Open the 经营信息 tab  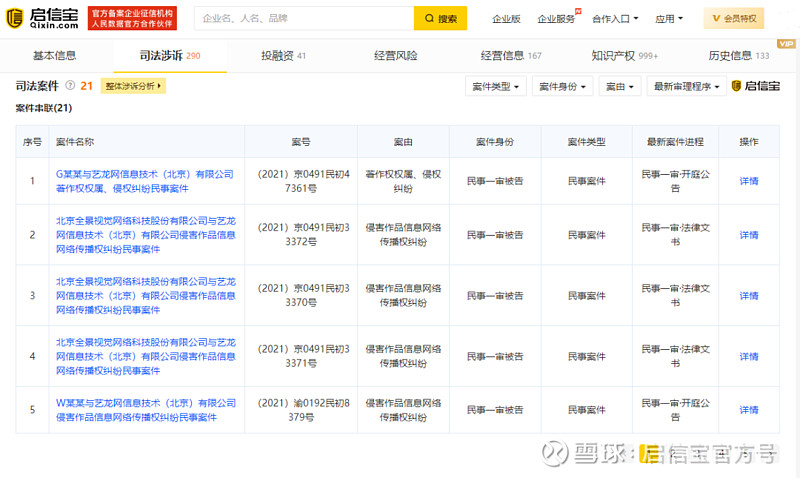click(511, 56)
